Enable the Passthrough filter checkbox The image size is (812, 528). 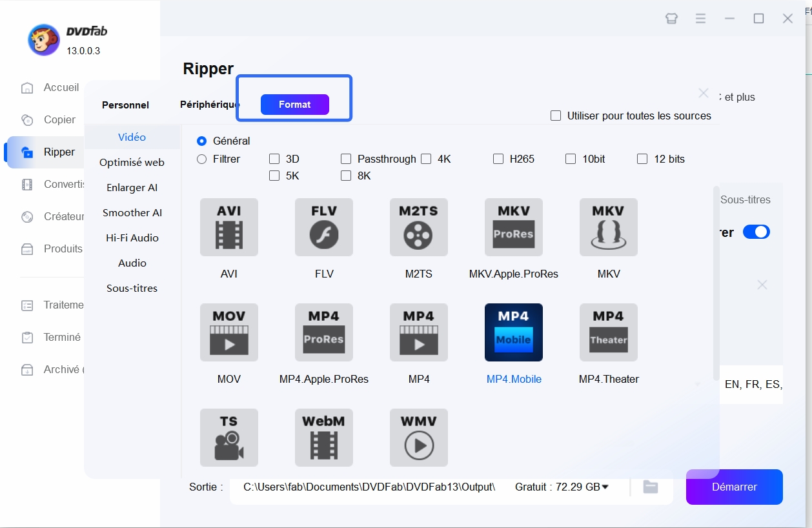pyautogui.click(x=346, y=159)
